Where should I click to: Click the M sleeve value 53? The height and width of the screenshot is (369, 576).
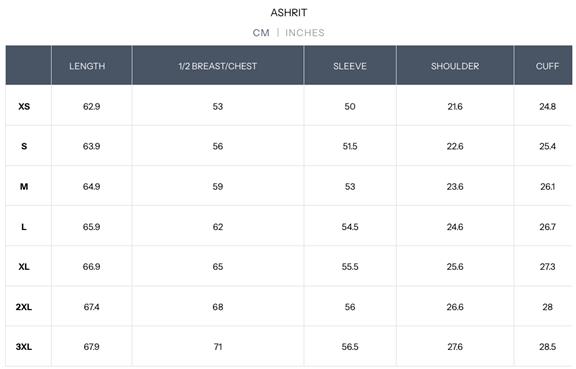click(350, 187)
